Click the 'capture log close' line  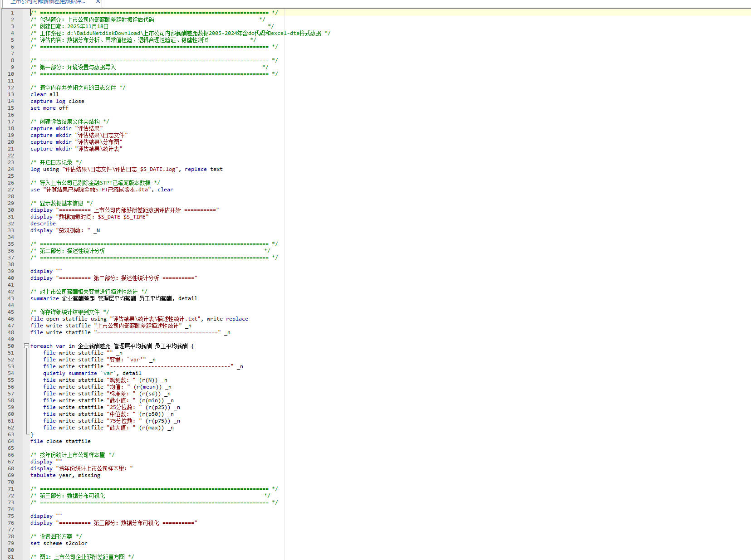(57, 101)
